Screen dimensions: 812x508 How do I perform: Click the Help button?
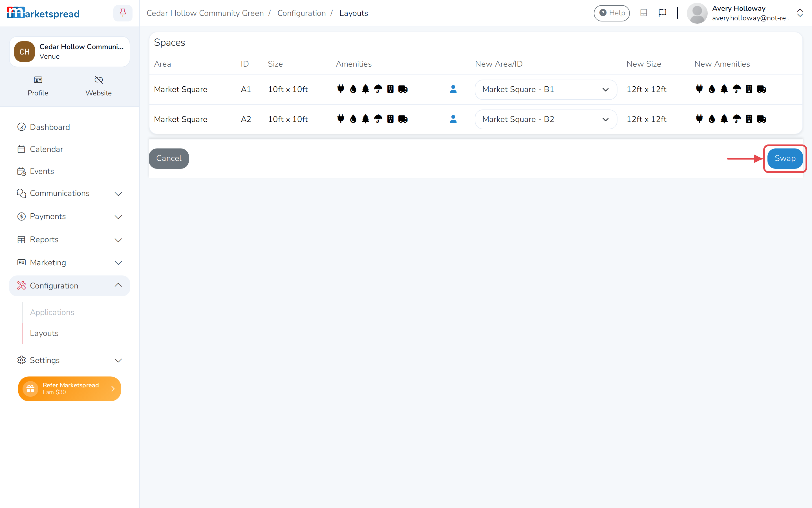(x=612, y=13)
